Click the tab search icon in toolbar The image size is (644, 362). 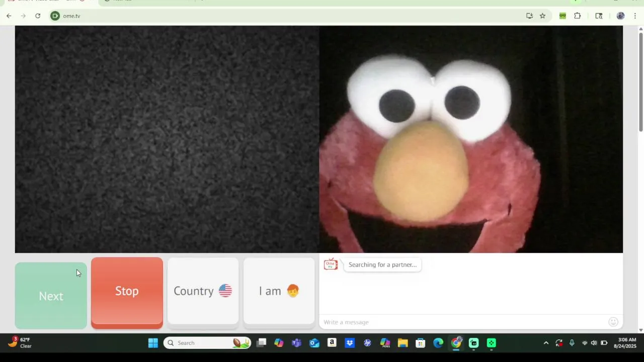coord(599,16)
